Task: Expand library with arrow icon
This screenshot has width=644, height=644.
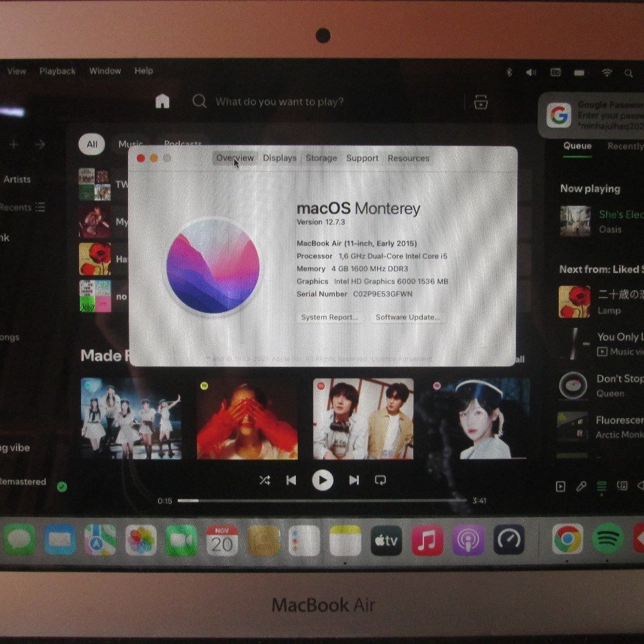Action: [40, 145]
